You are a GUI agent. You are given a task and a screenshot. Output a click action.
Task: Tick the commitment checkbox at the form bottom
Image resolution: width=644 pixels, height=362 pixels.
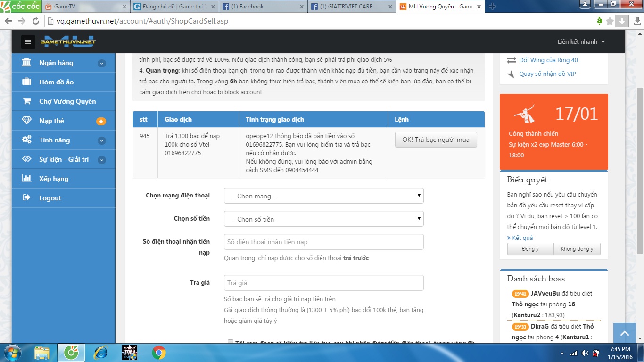230,342
